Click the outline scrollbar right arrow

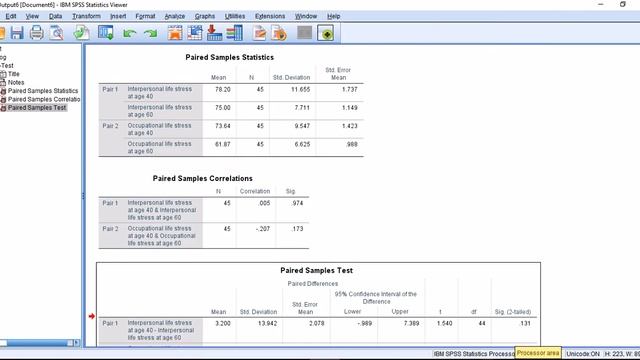(x=77, y=343)
